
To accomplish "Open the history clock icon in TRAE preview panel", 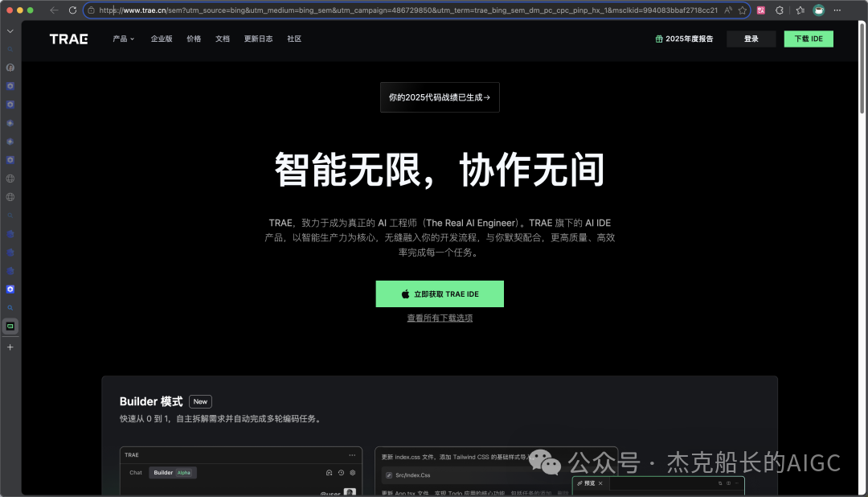I will tap(341, 473).
